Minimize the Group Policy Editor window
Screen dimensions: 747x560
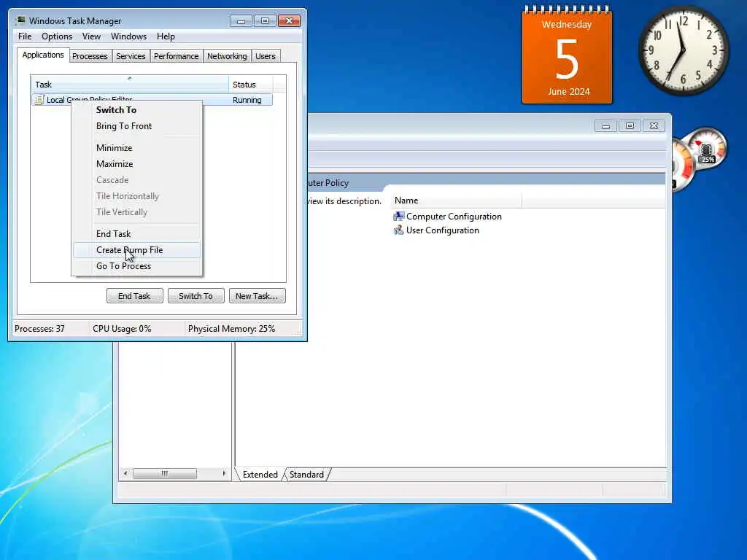[x=605, y=125]
